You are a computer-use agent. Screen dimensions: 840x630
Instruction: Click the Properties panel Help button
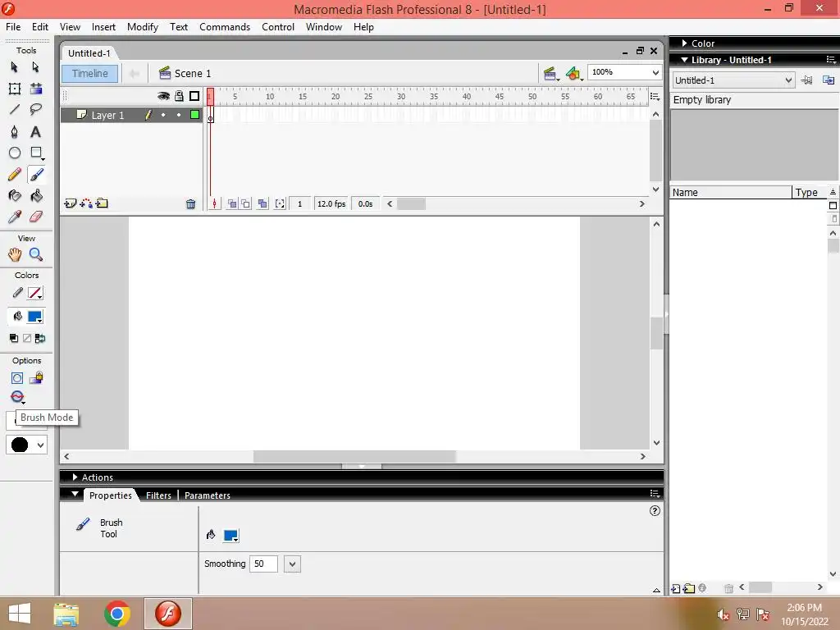[655, 510]
